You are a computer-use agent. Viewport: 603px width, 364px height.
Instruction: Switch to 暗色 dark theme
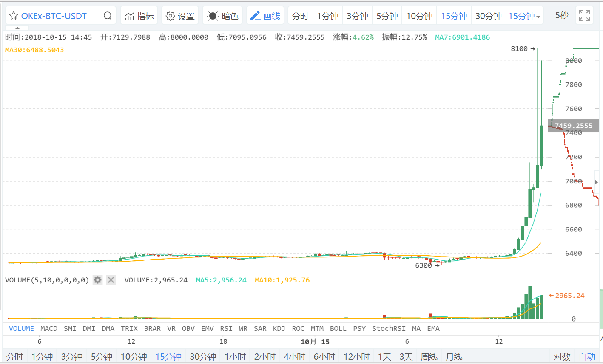click(222, 16)
